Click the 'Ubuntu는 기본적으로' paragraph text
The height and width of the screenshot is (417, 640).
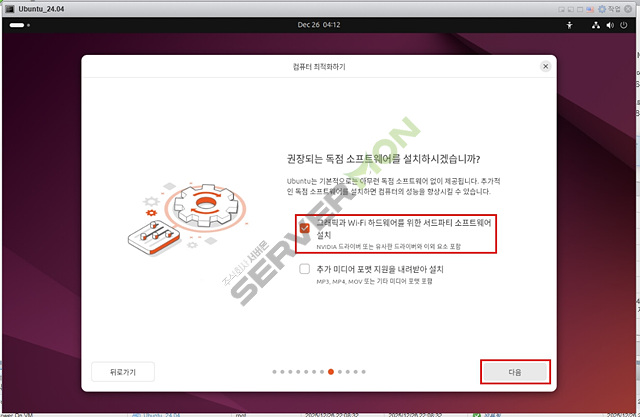[393, 186]
